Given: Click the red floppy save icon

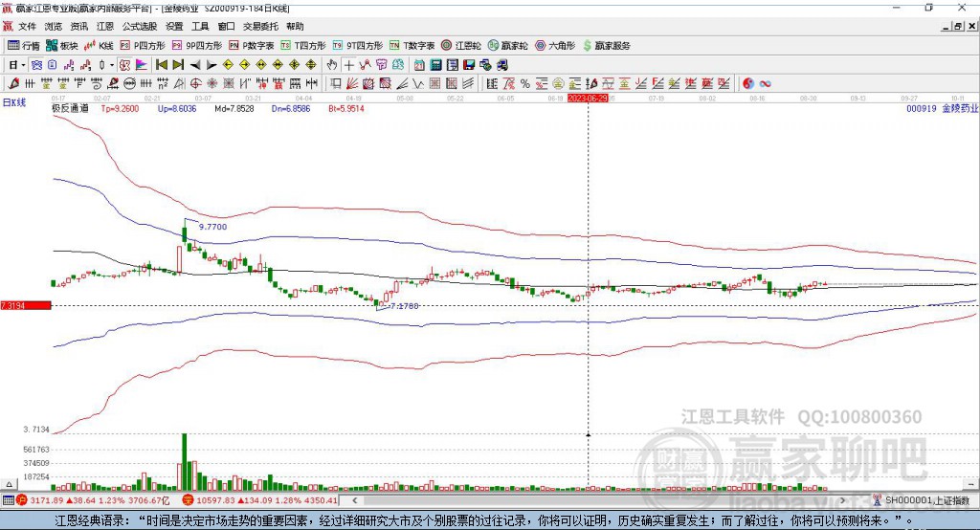Looking at the screenshot, I should coord(469,65).
